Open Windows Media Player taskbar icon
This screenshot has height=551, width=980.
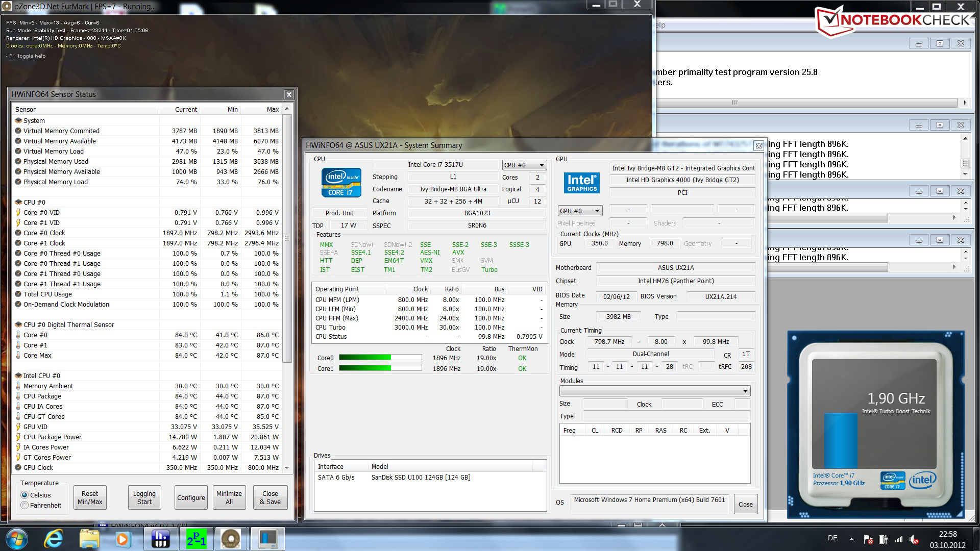[x=122, y=539]
